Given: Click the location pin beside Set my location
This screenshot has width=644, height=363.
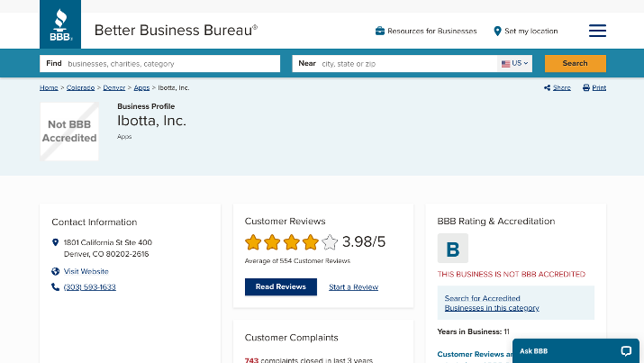Looking at the screenshot, I should coord(497,31).
